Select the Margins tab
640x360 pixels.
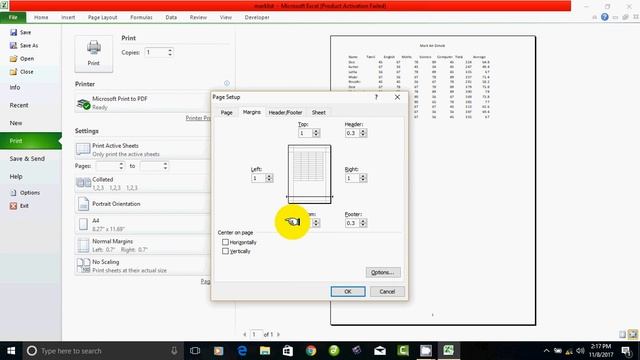tap(251, 112)
